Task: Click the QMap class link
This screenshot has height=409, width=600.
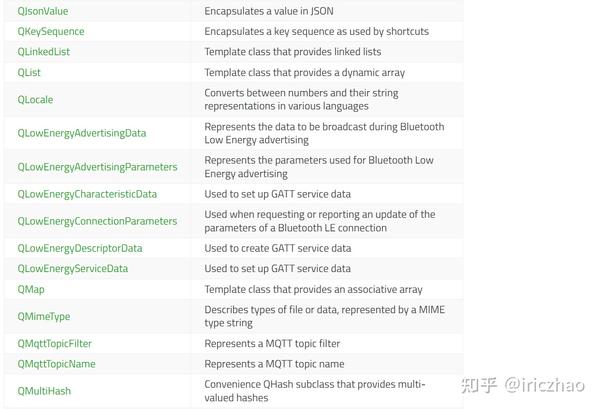Action: (x=31, y=290)
